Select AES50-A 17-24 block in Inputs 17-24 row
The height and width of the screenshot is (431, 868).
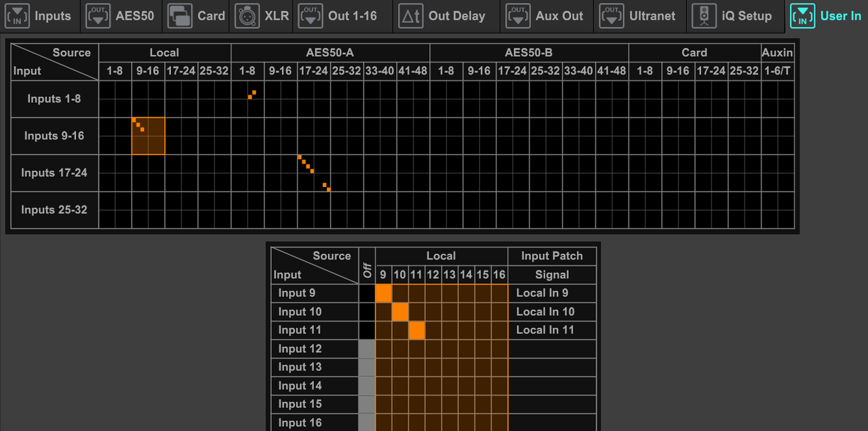pyautogui.click(x=314, y=173)
